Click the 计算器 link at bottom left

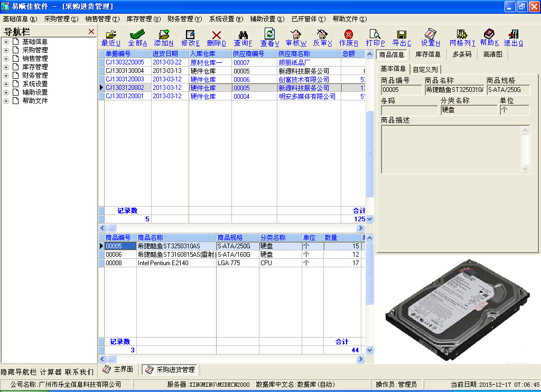click(x=51, y=372)
